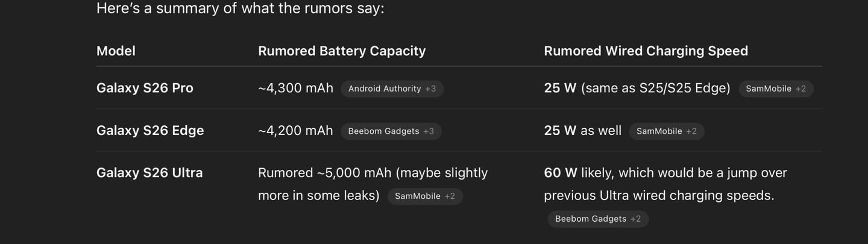Click the ~4,300 mAh capacity text
Screen dimensions: 868x244
click(x=295, y=88)
